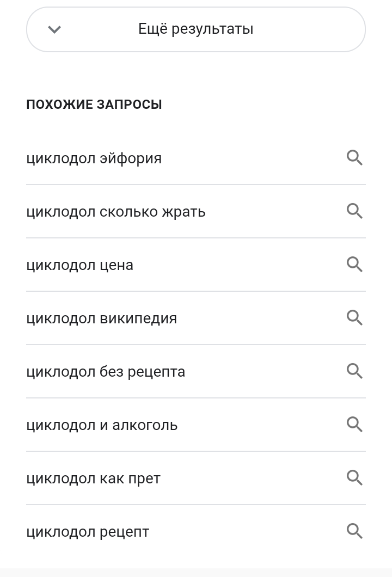Expand results with the chevron down arrow

[x=54, y=29]
